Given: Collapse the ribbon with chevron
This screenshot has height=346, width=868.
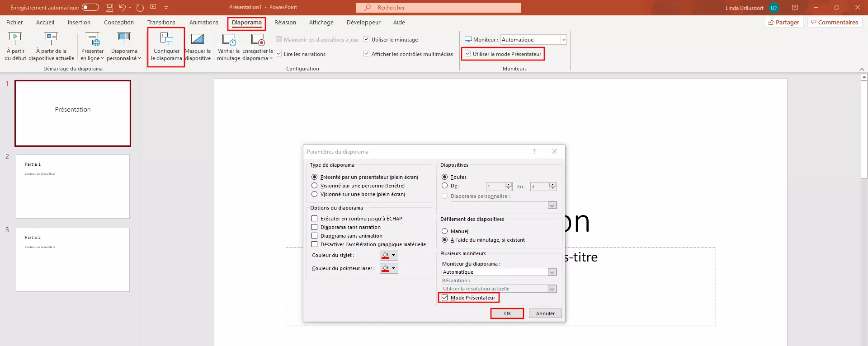Looking at the screenshot, I should coord(862,69).
